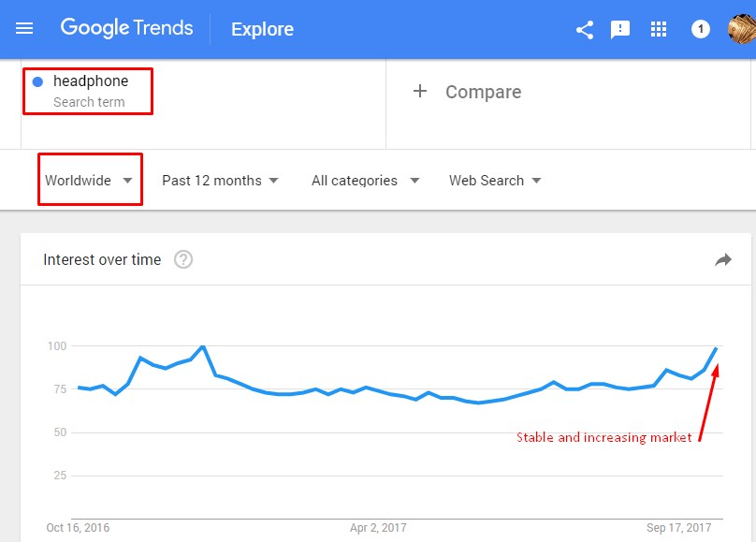
Task: Open the Web Search type dropdown
Action: (x=495, y=181)
